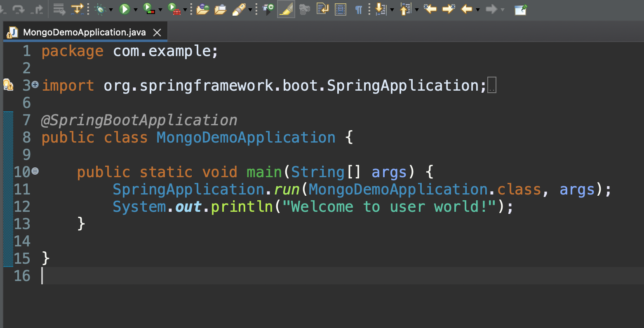Go to Next Annotation
This screenshot has width=644, height=328.
(x=381, y=9)
